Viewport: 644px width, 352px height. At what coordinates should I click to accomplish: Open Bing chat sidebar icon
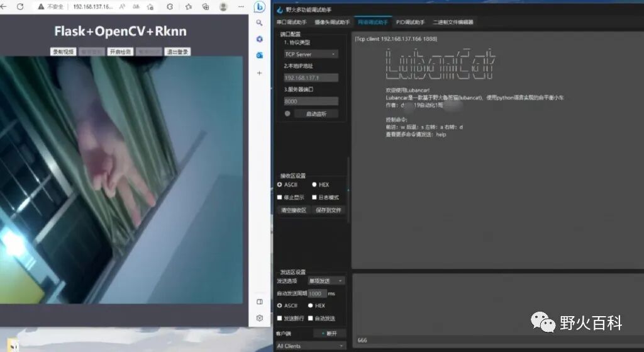coord(259,7)
